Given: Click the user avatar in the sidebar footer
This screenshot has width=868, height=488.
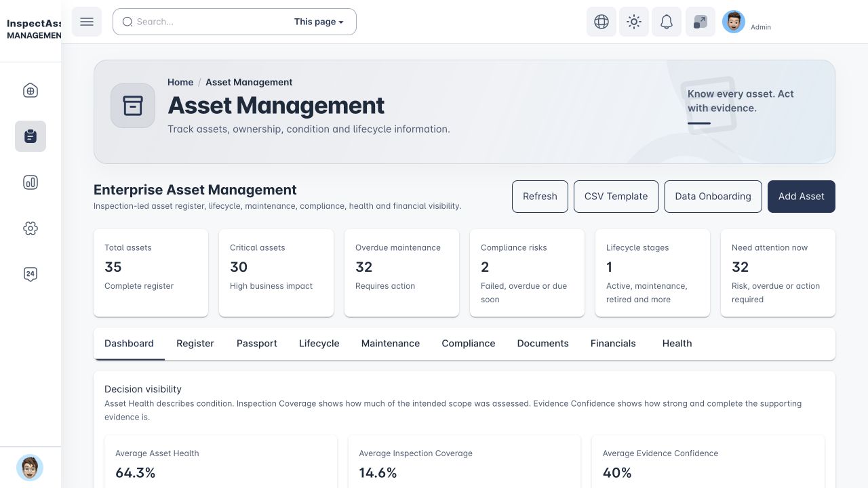Looking at the screenshot, I should tap(30, 468).
